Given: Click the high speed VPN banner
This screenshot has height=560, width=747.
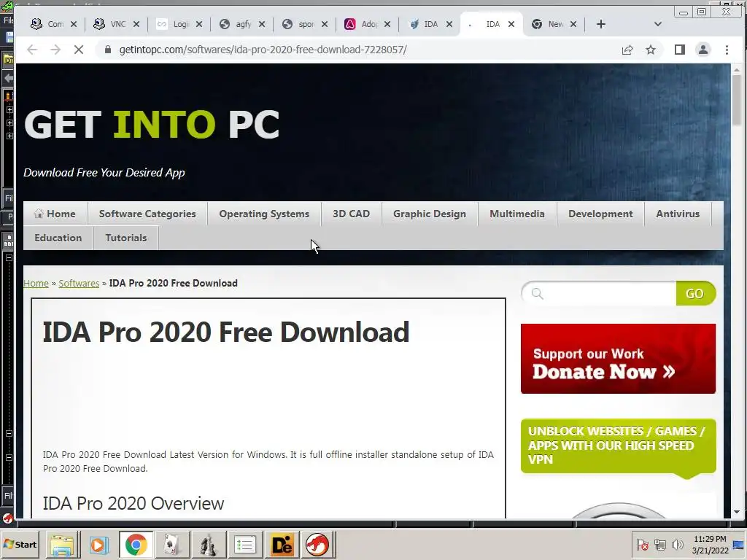Looking at the screenshot, I should (x=618, y=446).
